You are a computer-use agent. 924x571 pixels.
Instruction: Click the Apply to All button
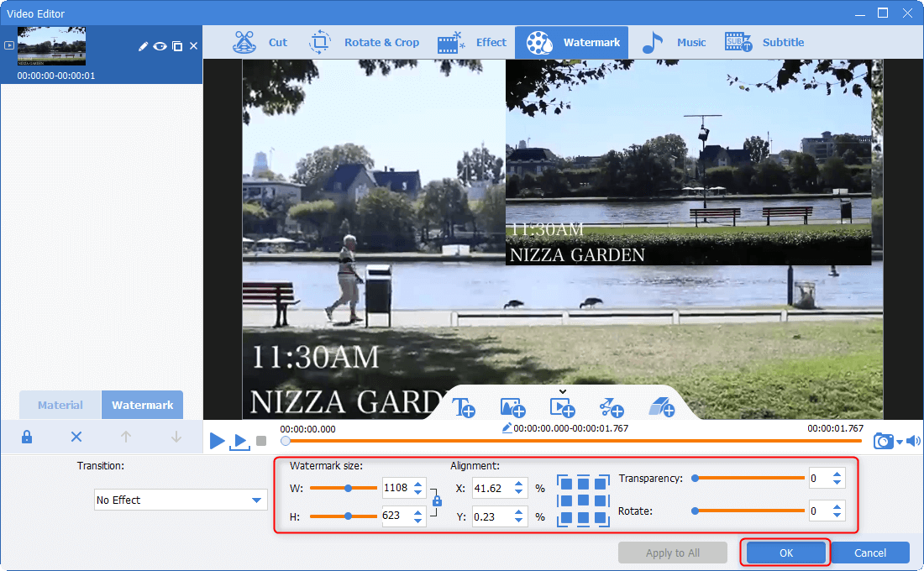[672, 553]
